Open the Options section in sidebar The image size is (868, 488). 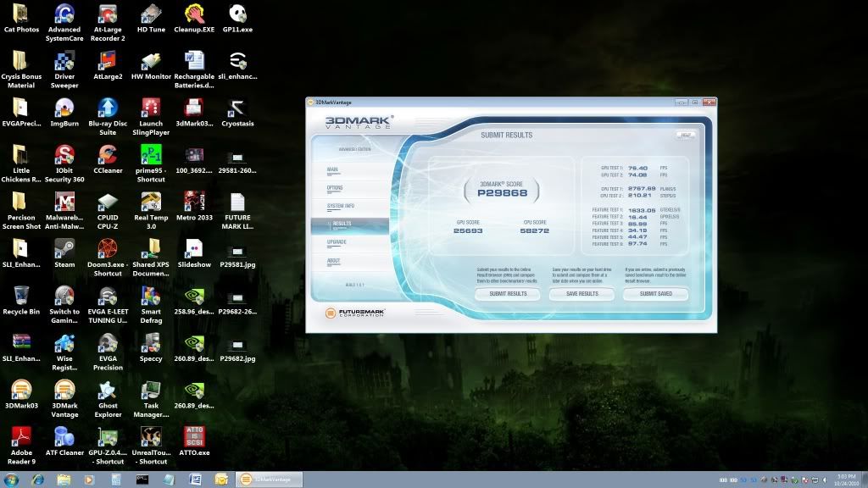point(335,188)
